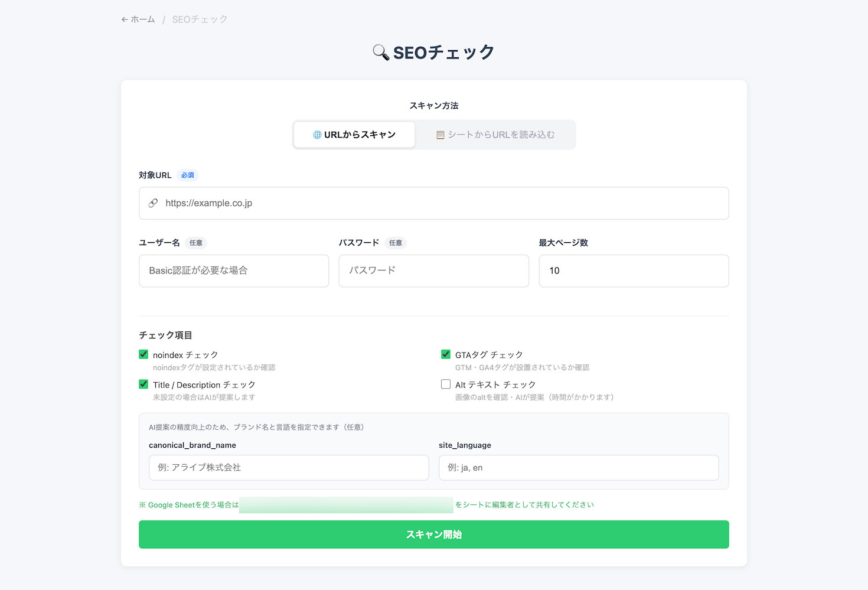Click the globe icon on the scan tab

point(317,135)
